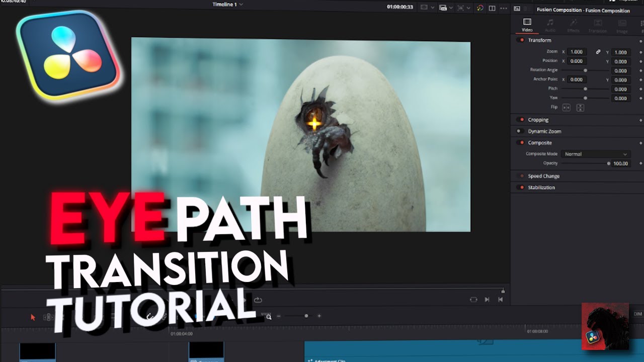Open the viewer three-dot options menu

point(504,8)
